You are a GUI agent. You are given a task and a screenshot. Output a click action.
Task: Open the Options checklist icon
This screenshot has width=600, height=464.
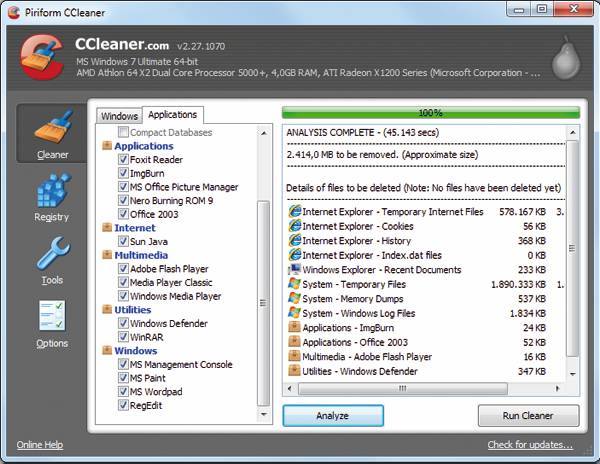tap(52, 322)
